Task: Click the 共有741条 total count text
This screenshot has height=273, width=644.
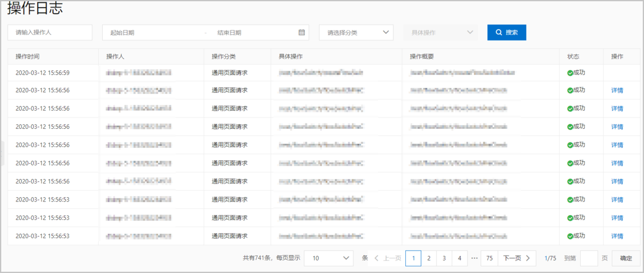Action: pos(257,258)
